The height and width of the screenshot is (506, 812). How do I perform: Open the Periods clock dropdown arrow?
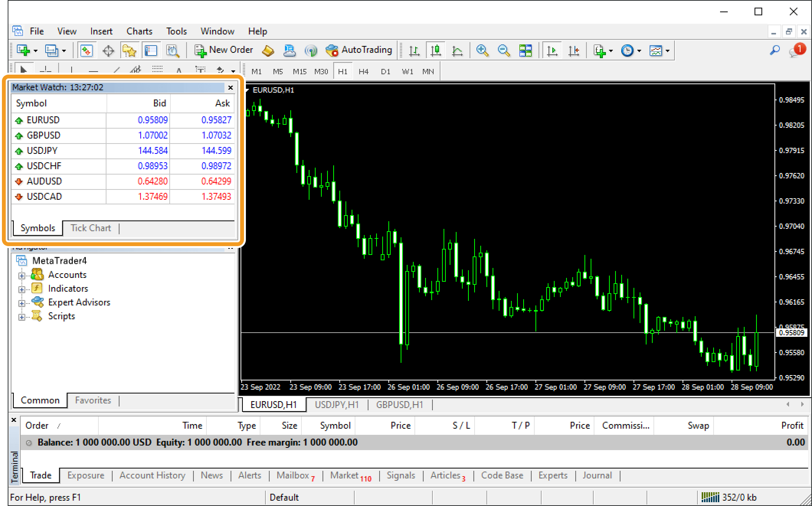coord(639,51)
